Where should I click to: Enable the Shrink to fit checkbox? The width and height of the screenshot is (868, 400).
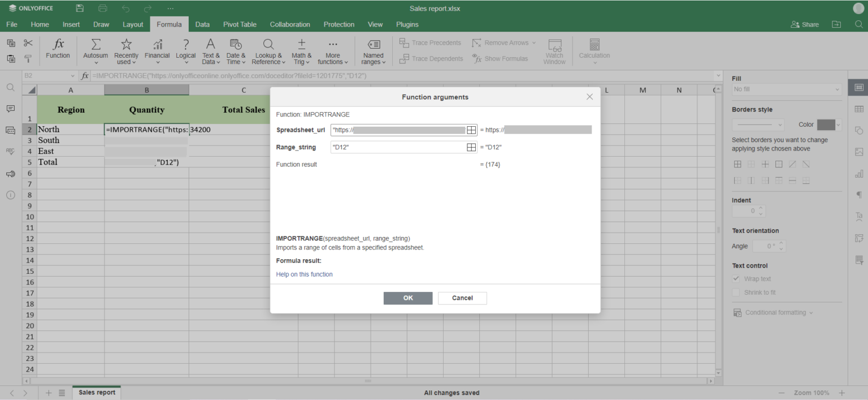coord(736,293)
